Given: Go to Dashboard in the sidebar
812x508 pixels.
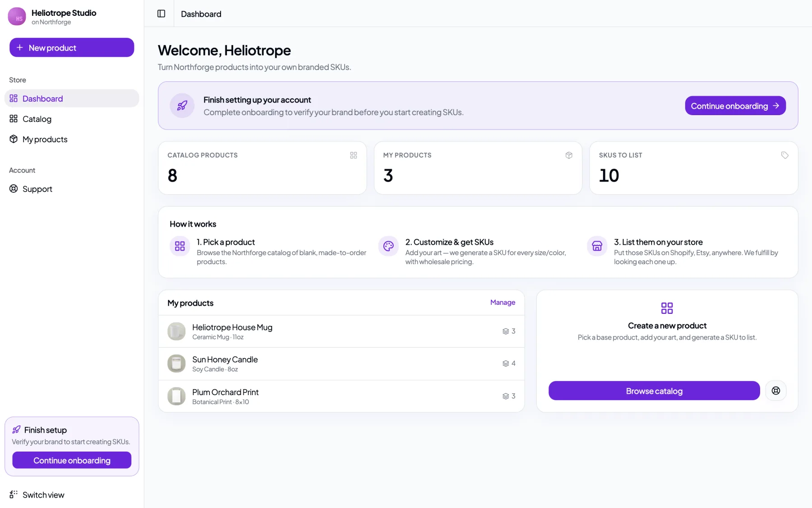Looking at the screenshot, I should pyautogui.click(x=72, y=98).
